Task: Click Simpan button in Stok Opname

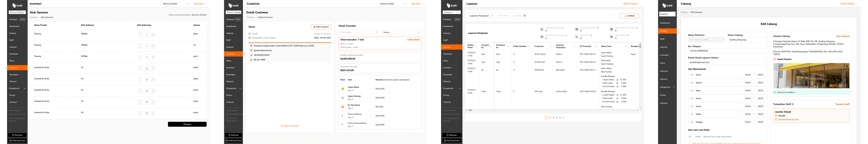Action: (187, 124)
